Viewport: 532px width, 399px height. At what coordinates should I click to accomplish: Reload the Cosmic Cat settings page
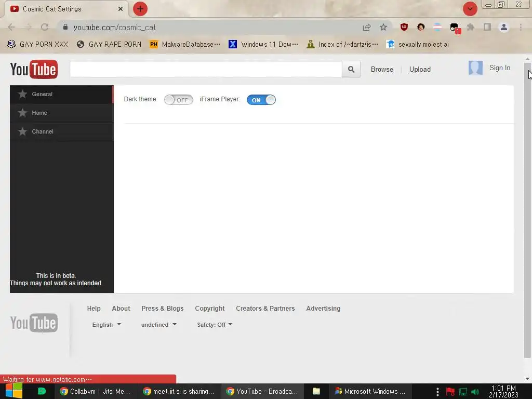(45, 27)
